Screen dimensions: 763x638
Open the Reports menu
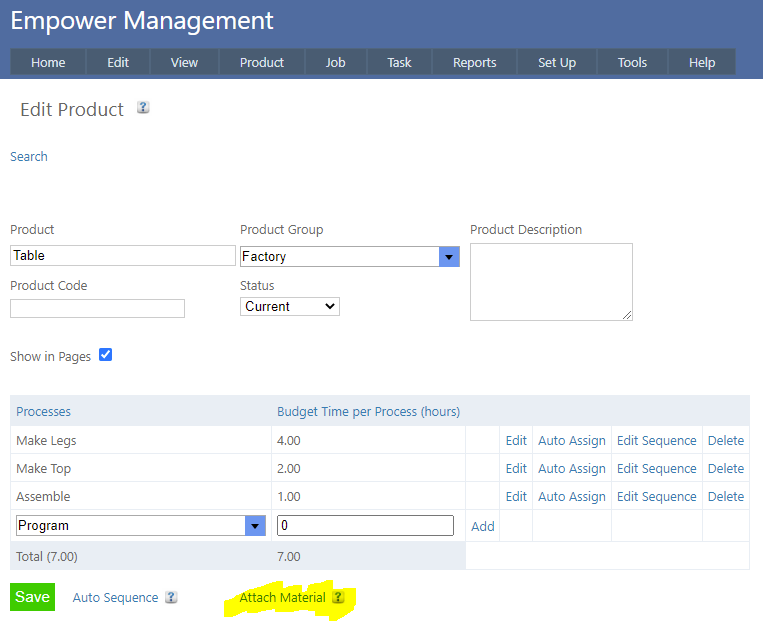pyautogui.click(x=474, y=62)
